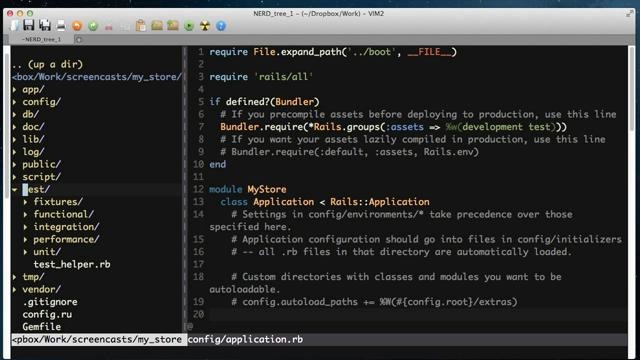Image resolution: width=640 pixels, height=360 pixels.
Task: Select the .gitignore file
Action: 50,302
